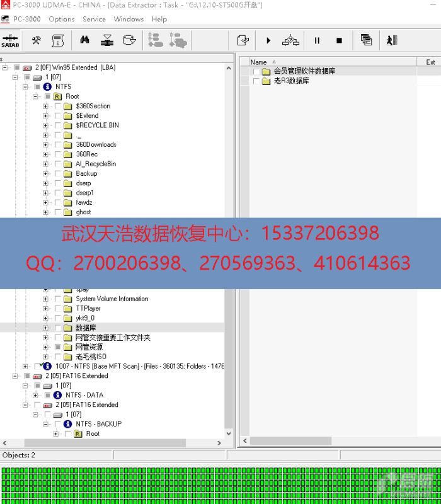The image size is (441, 504).
Task: Click the tree panel horizontal scrollbar
Action: pyautogui.click(x=112, y=443)
